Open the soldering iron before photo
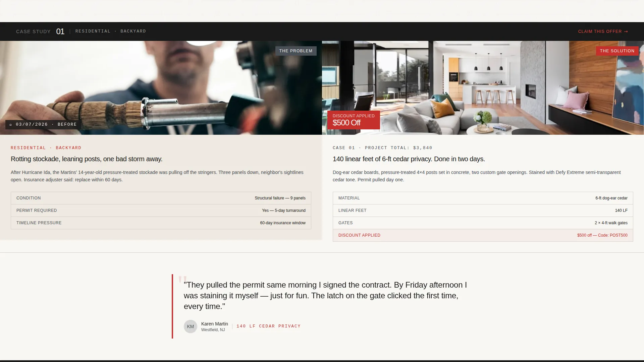This screenshot has width=644, height=362. click(x=161, y=88)
